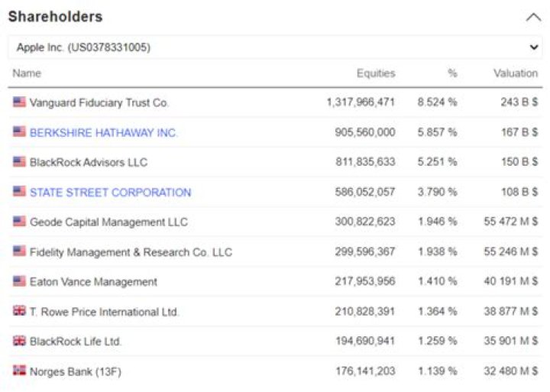Click the 167 B $ valuation
550x392 pixels.
tap(519, 132)
